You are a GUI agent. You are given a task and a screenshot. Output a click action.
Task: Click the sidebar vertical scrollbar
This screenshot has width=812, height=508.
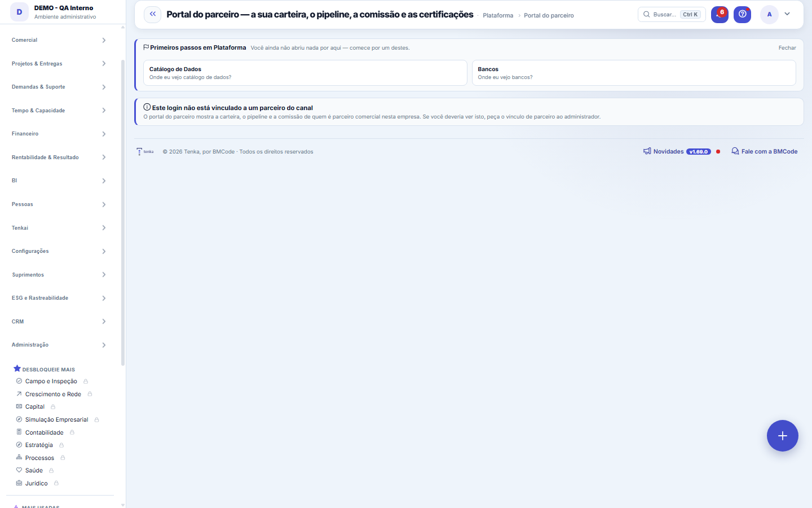click(x=123, y=212)
